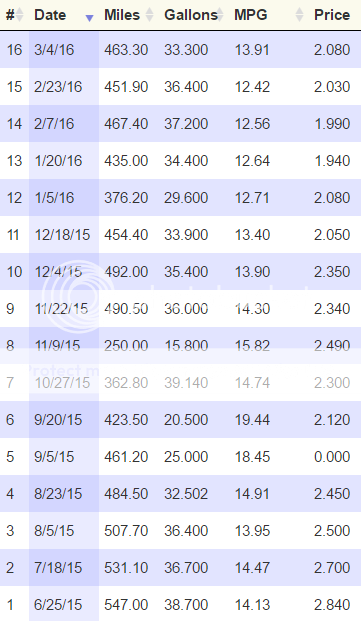The image size is (361, 621).
Task: Sort table by the # column arrows
Action: (x=19, y=15)
